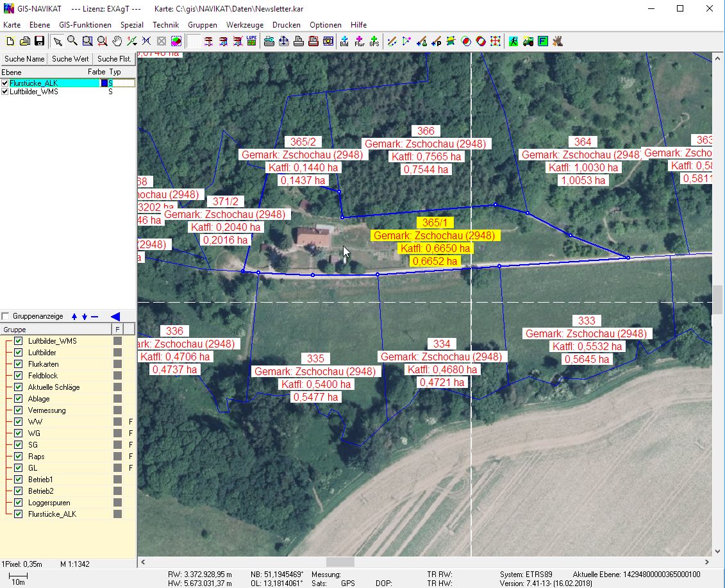Click the 'Suche Flst.' button
Image resolution: width=725 pixels, height=588 pixels.
click(x=114, y=59)
